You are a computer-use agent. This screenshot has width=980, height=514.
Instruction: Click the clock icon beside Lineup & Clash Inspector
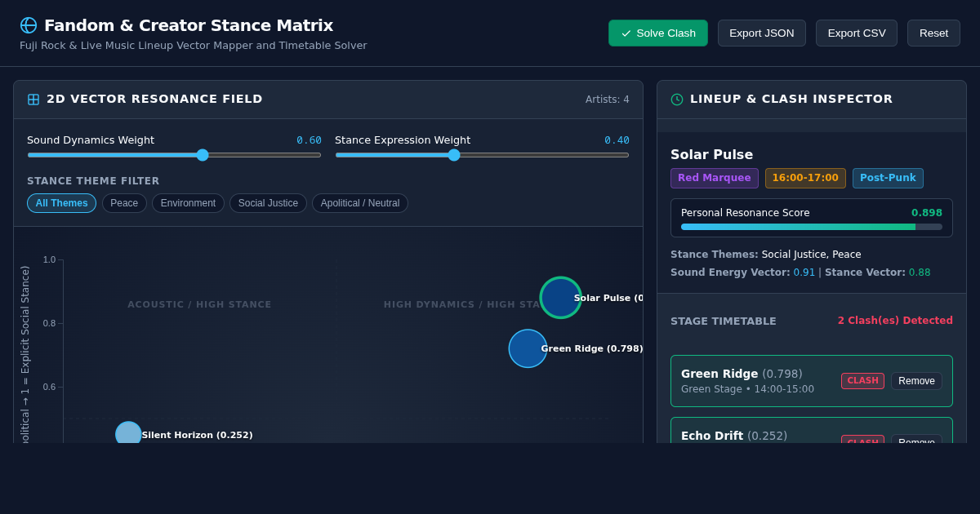pyautogui.click(x=677, y=100)
